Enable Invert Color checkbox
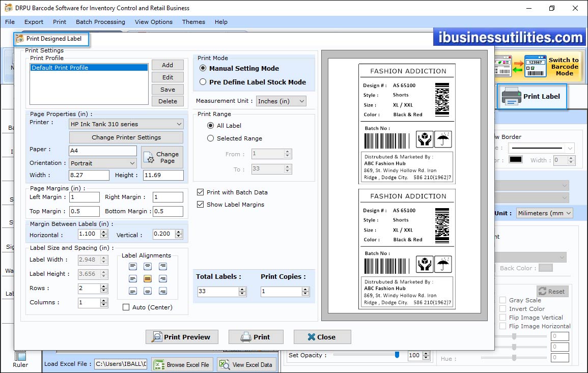Viewport: 588px width, 373px height. [503, 308]
